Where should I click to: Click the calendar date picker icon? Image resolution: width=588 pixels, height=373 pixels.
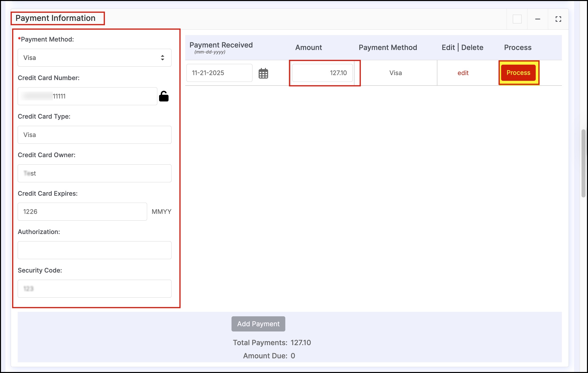click(x=263, y=73)
